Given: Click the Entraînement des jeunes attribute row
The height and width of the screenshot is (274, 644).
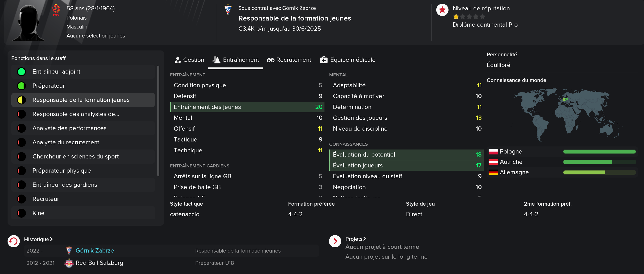Looking at the screenshot, I should click(x=247, y=107).
